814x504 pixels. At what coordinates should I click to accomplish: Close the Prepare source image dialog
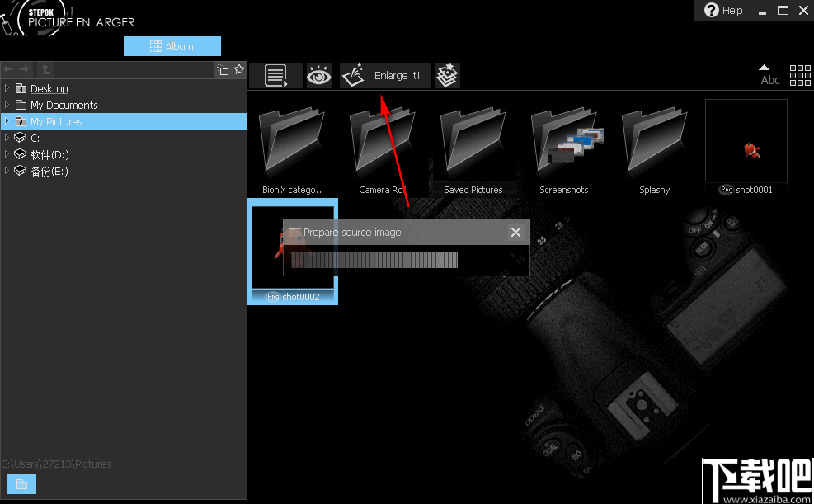[x=515, y=232]
